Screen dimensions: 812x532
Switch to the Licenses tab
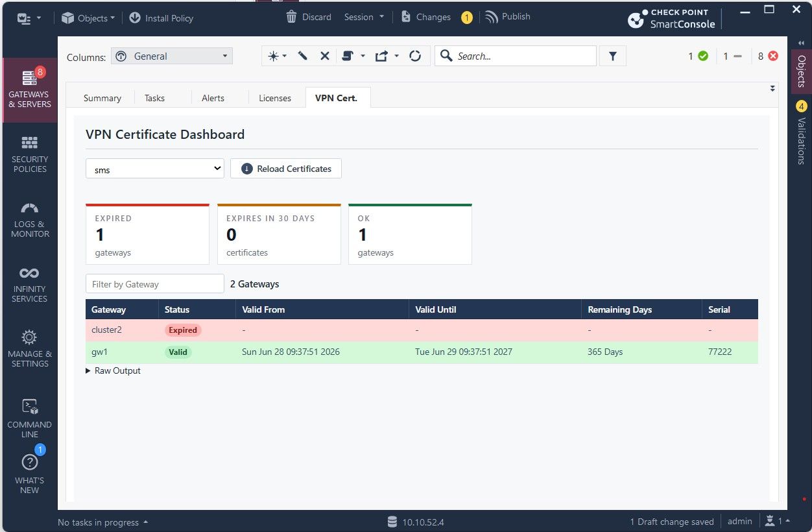click(x=275, y=98)
